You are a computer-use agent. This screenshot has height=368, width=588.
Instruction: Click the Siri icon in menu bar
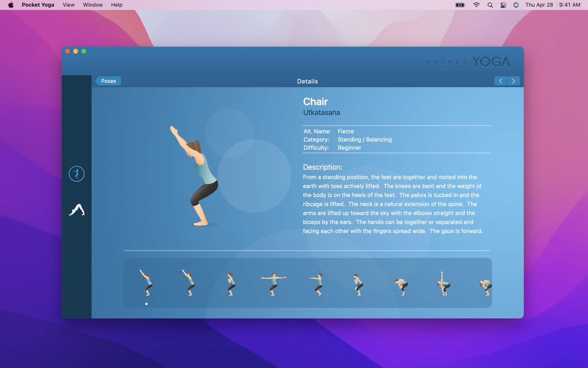516,5
